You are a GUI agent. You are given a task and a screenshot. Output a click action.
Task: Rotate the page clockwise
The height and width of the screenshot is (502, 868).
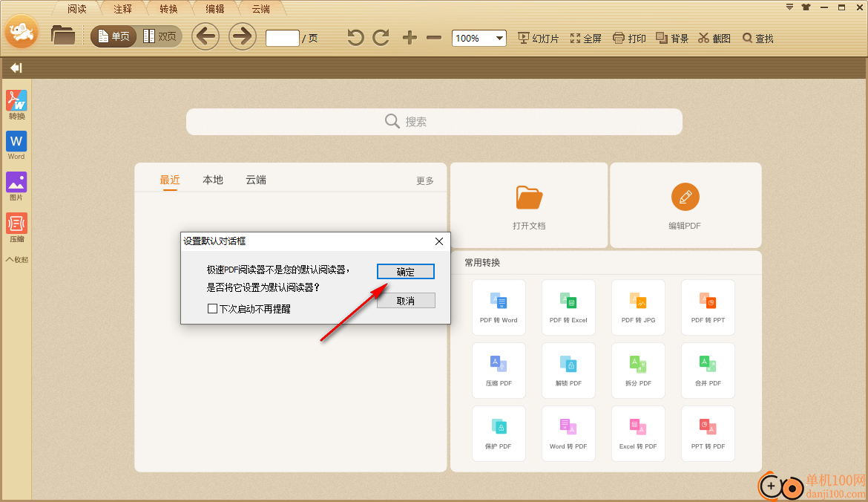[x=381, y=38]
